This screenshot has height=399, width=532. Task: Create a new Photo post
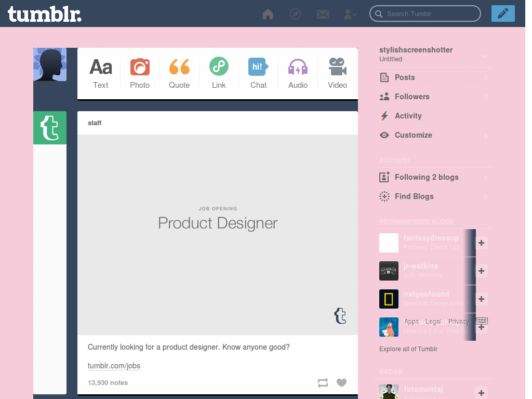(x=140, y=74)
